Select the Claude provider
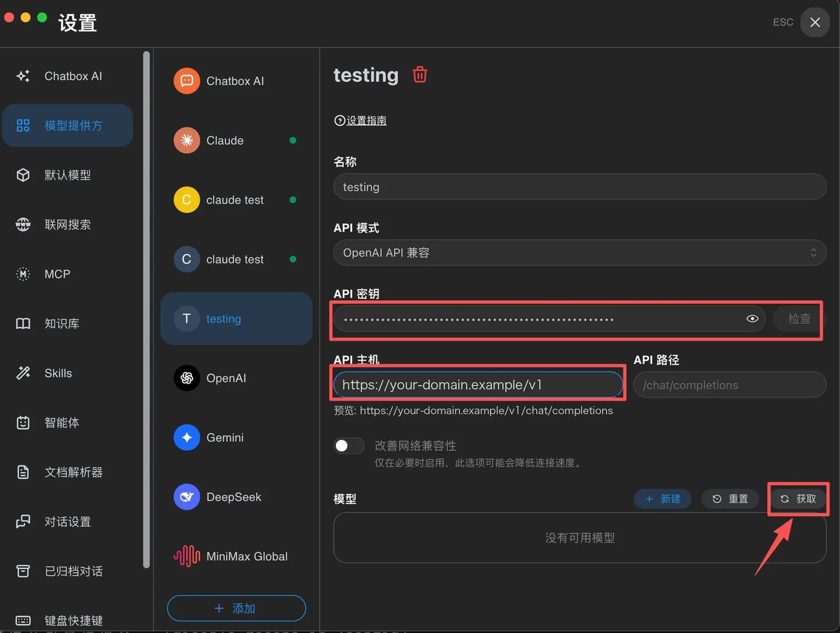Image resolution: width=840 pixels, height=633 pixels. point(236,140)
